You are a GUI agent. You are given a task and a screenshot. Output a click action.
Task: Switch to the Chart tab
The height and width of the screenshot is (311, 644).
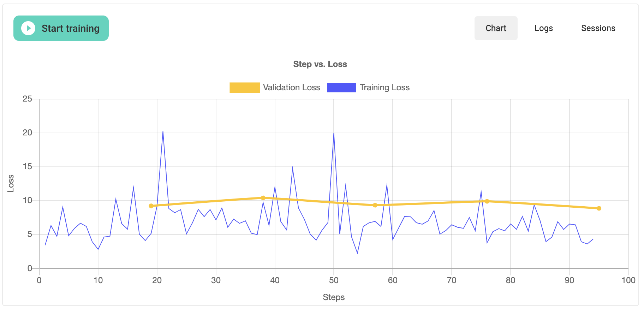click(496, 28)
